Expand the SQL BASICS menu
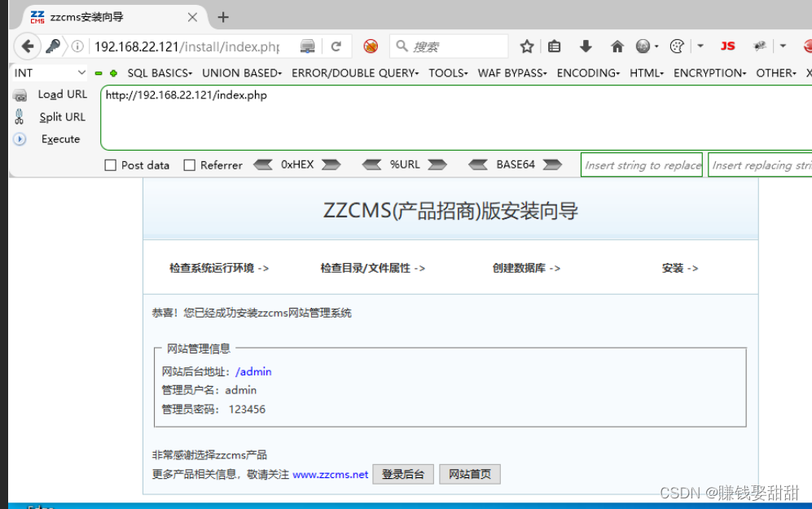Viewport: 812px width, 509px height. click(160, 73)
